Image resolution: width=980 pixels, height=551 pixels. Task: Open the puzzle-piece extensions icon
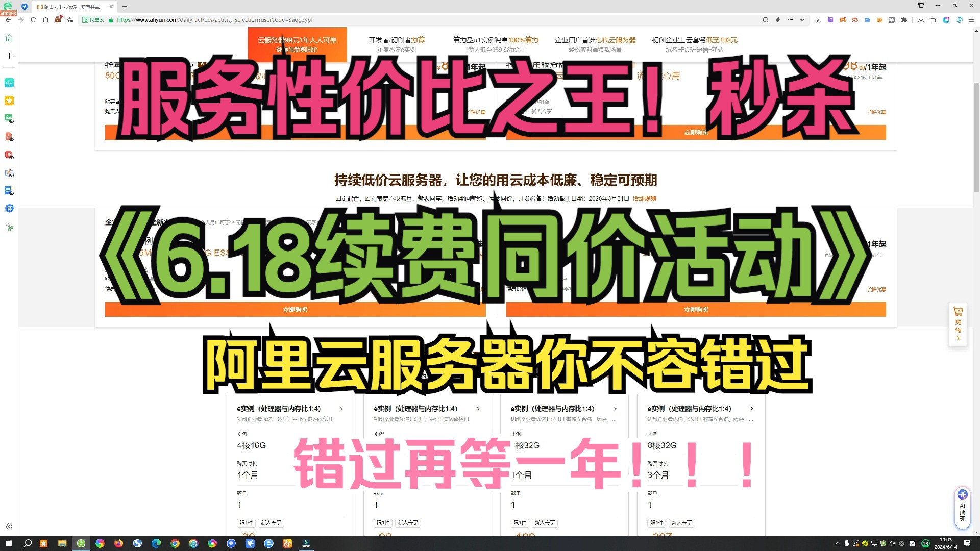pyautogui.click(x=904, y=20)
